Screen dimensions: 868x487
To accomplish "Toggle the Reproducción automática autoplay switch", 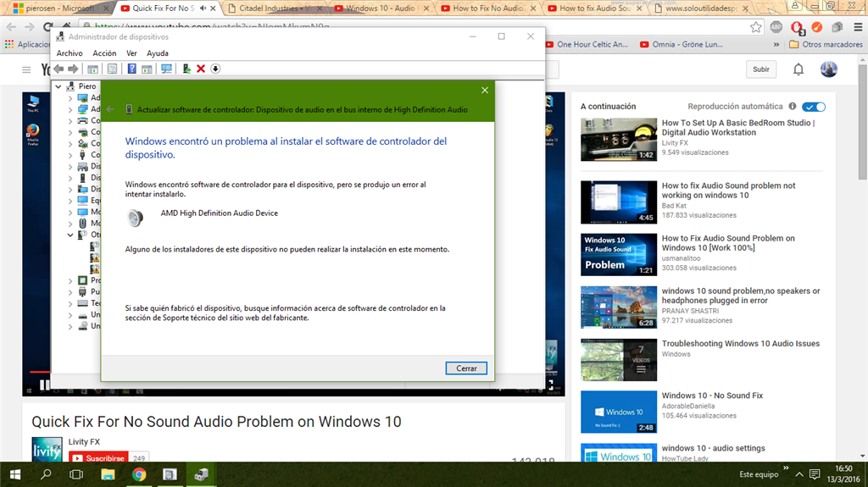I will (814, 107).
